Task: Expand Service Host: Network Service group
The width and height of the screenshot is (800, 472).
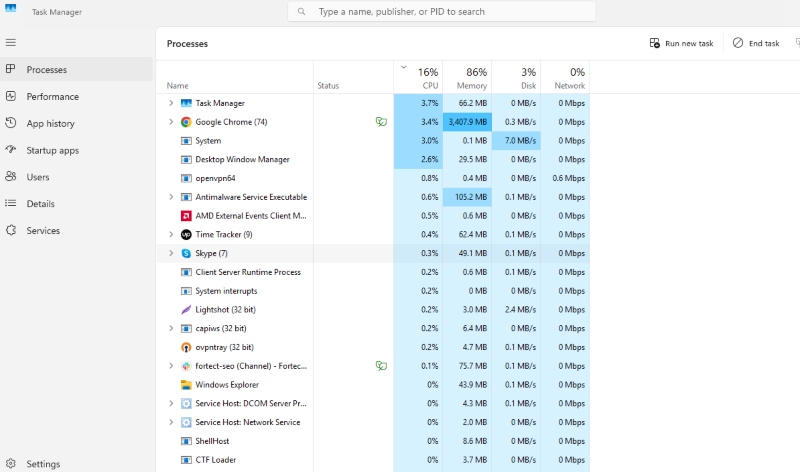Action: click(171, 422)
